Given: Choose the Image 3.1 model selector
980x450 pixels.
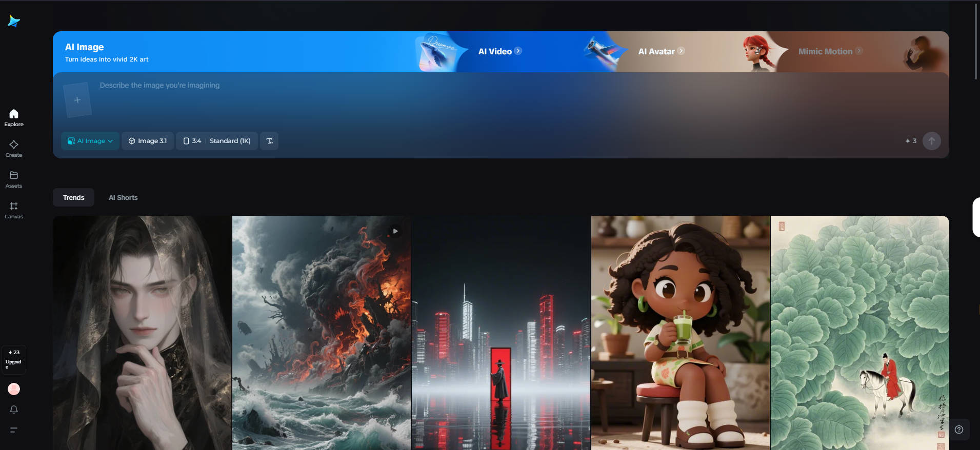Looking at the screenshot, I should pos(148,141).
